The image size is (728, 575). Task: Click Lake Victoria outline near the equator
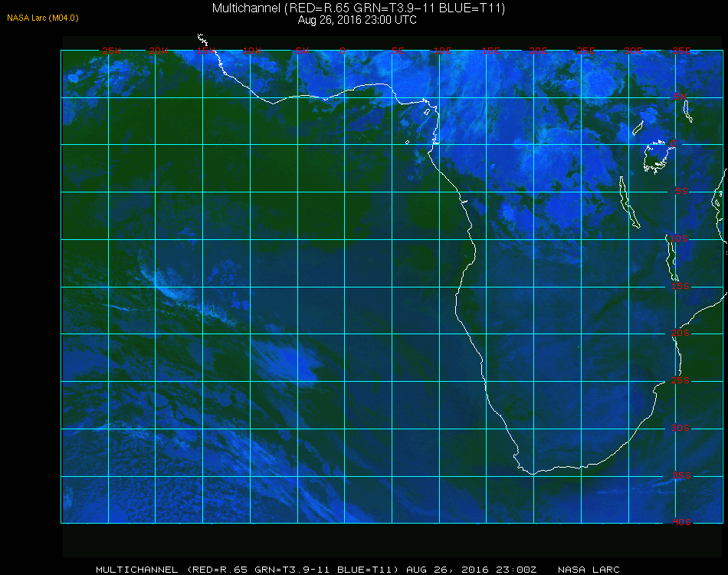click(x=657, y=156)
